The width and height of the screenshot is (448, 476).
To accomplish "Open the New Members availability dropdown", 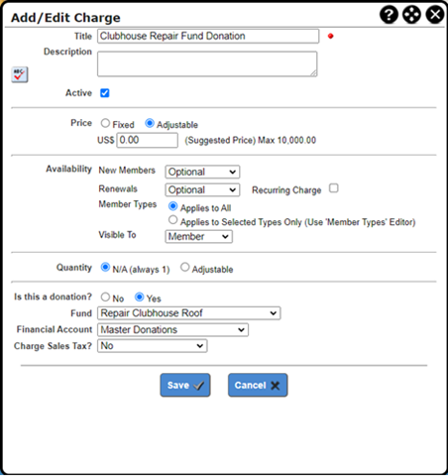I will pyautogui.click(x=202, y=172).
